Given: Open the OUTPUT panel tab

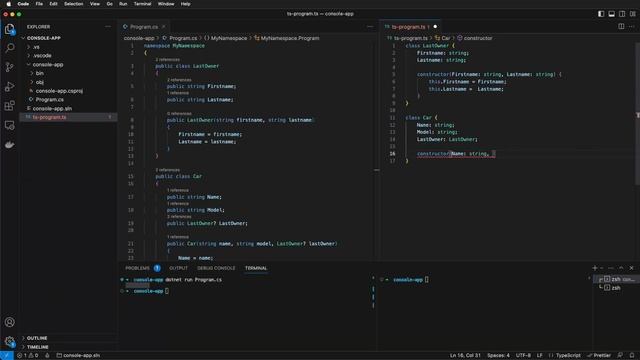Looking at the screenshot, I should click(x=178, y=268).
